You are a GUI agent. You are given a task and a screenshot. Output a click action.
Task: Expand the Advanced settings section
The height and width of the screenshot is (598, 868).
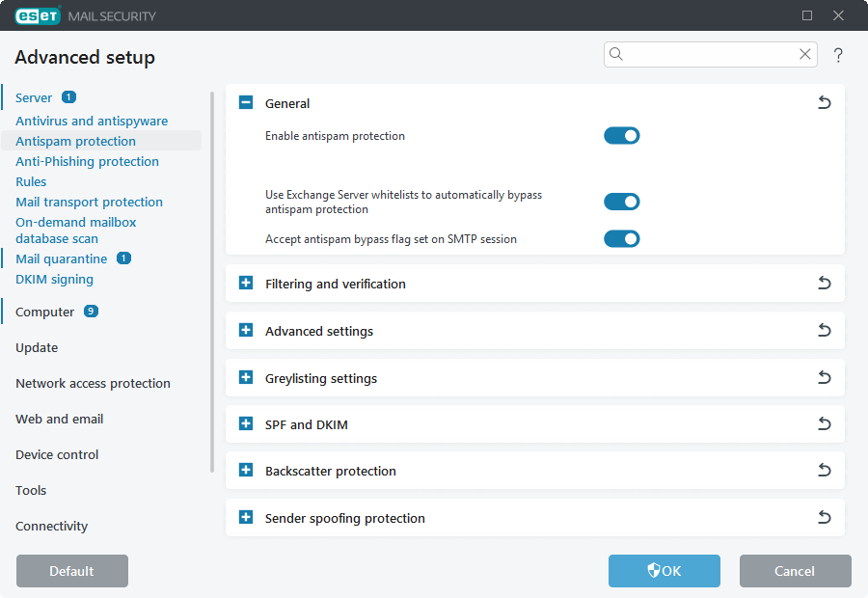tap(245, 330)
